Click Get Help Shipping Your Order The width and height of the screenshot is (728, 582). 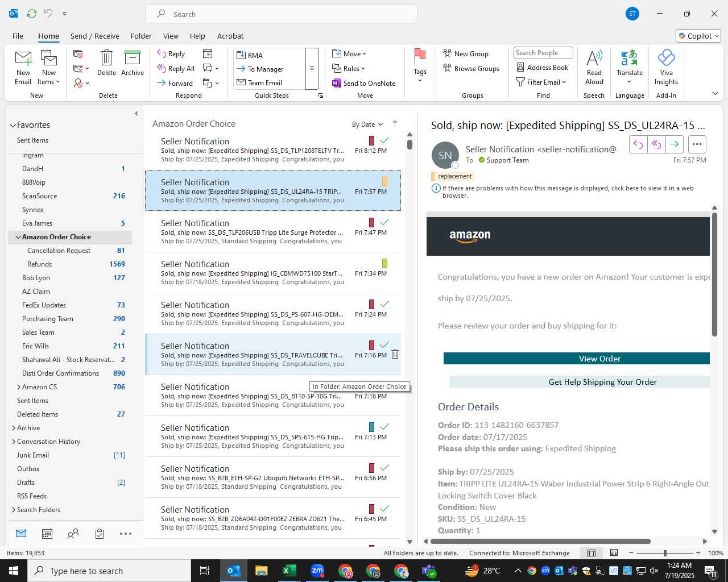[580, 382]
